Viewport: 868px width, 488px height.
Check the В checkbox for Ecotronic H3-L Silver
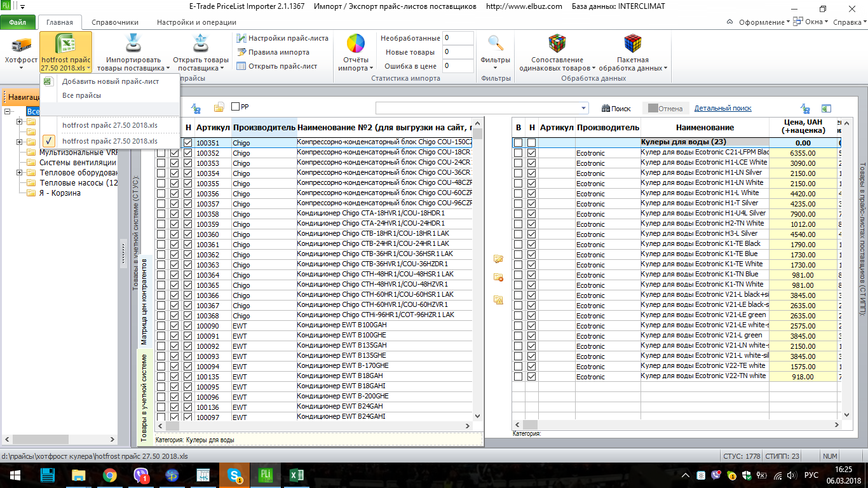[519, 234]
